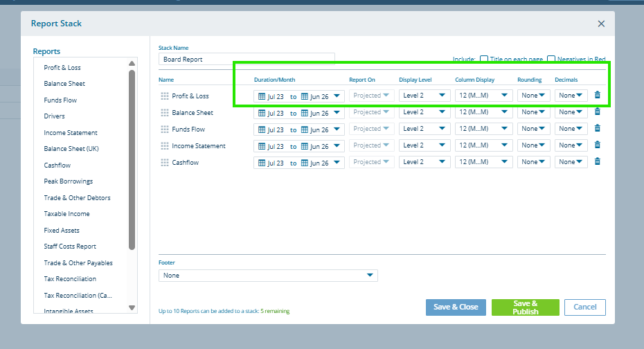The width and height of the screenshot is (644, 349).
Task: Grab the drag handle beside Balance Sheet row
Action: 165,113
